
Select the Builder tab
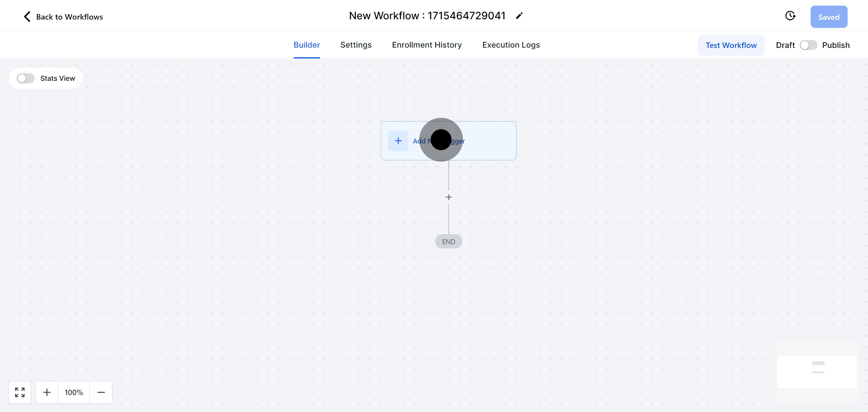coord(306,45)
